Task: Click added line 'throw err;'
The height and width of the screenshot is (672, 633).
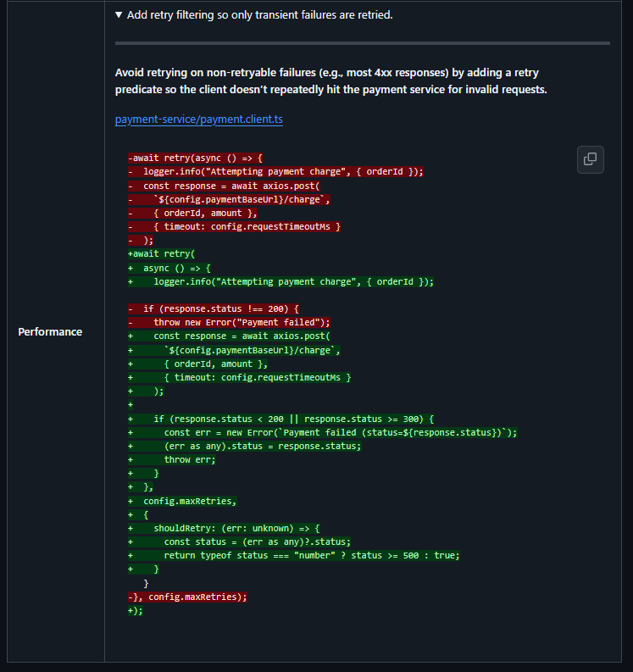Action: tap(171, 460)
